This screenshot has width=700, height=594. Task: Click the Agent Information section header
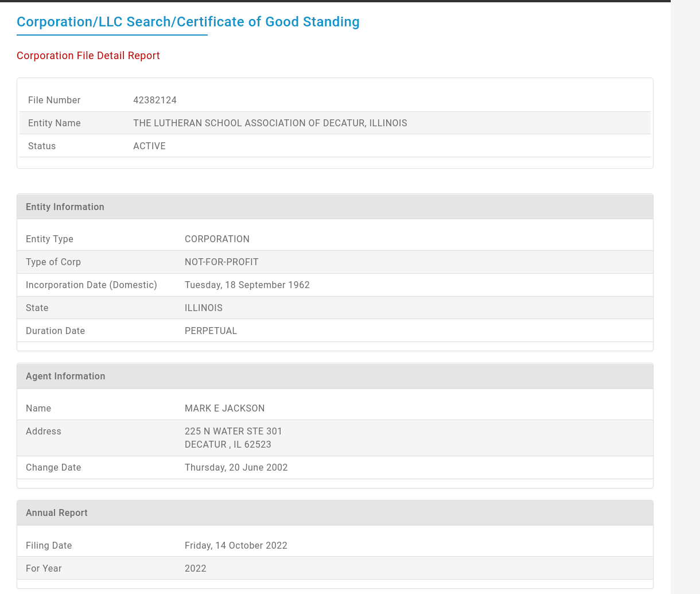pyautogui.click(x=65, y=376)
